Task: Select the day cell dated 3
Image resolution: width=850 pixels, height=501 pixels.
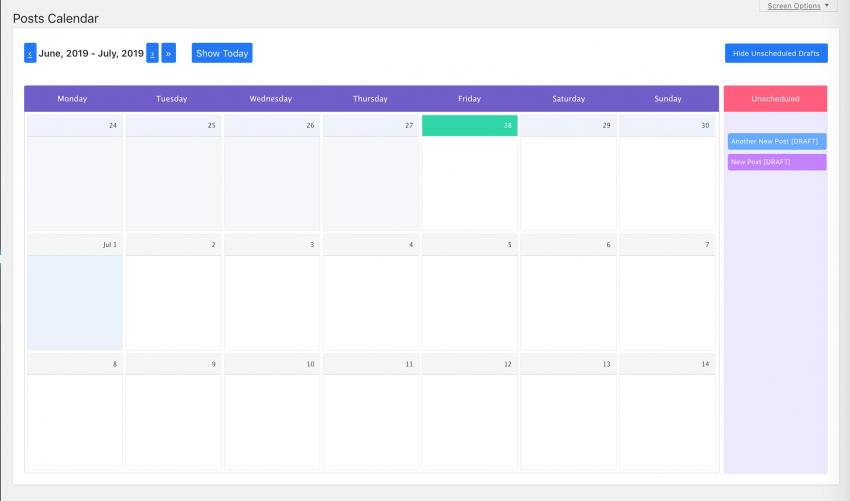Action: click(x=272, y=292)
